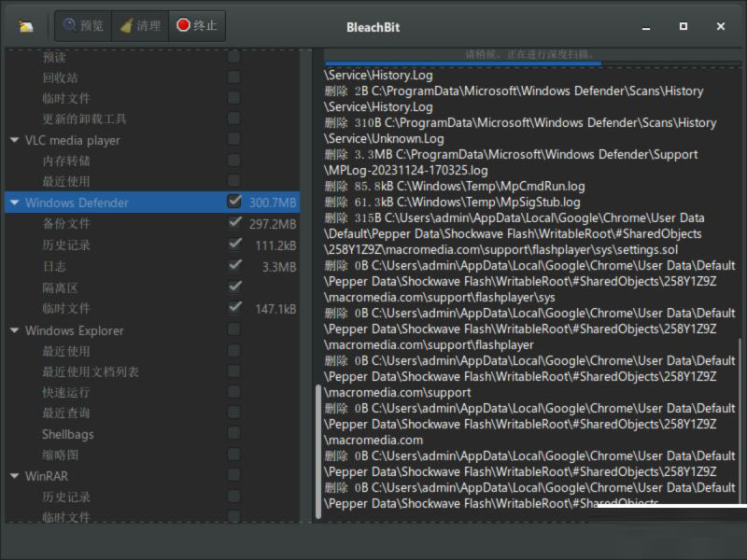Click the settings.sol path line
Viewport: 747px width, 560px height.
501,249
